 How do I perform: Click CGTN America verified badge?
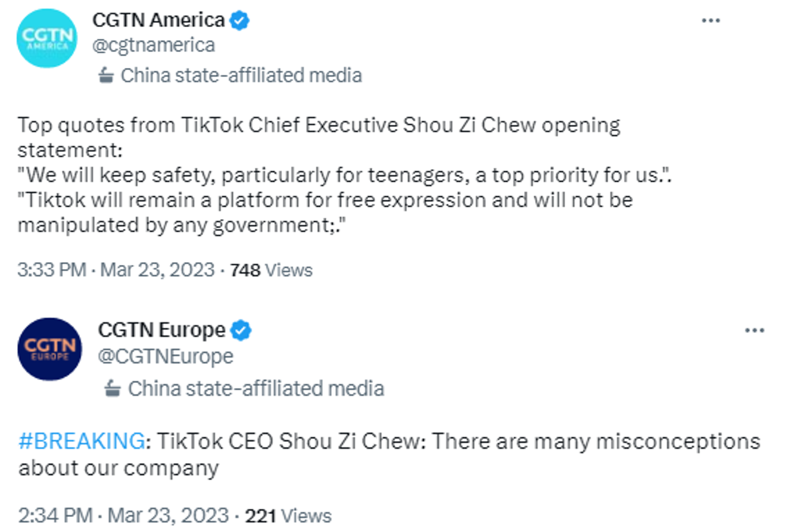[x=239, y=21]
